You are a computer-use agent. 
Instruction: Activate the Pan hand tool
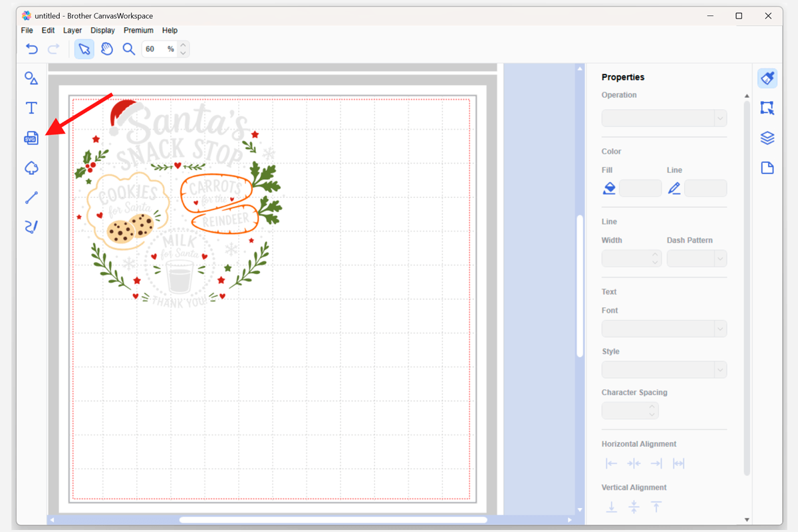coord(106,49)
